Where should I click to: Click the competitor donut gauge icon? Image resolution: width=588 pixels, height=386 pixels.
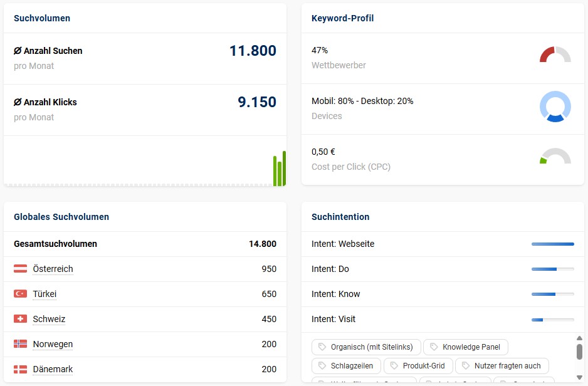click(555, 55)
